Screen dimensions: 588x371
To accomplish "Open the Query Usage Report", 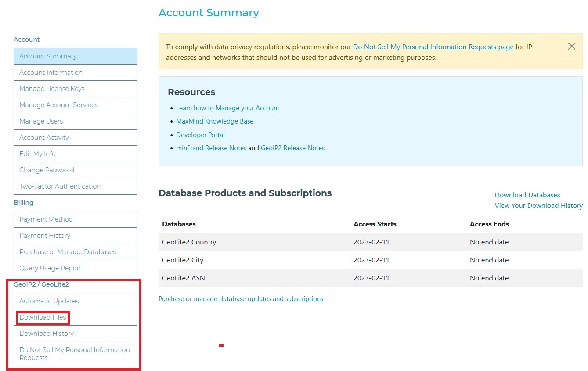I will pyautogui.click(x=51, y=268).
